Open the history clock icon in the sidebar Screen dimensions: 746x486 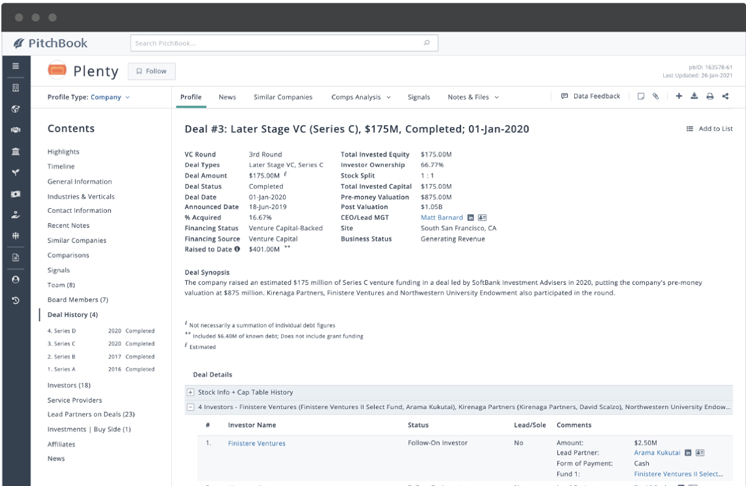(16, 301)
